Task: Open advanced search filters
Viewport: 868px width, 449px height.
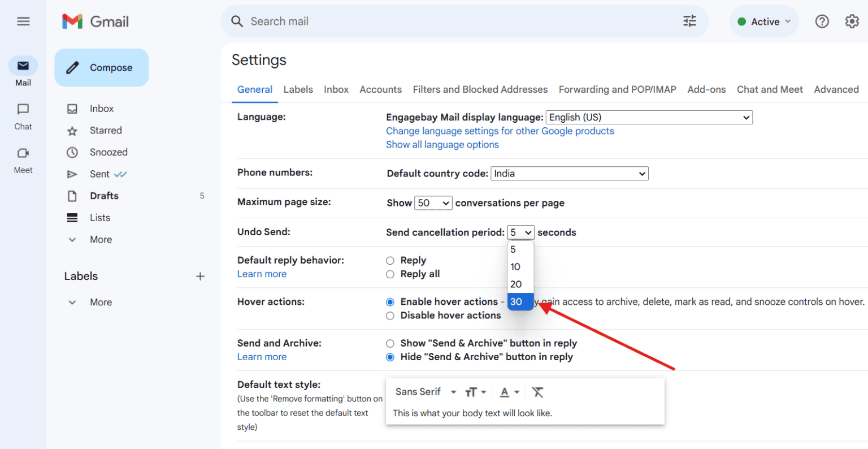Action: [x=689, y=21]
